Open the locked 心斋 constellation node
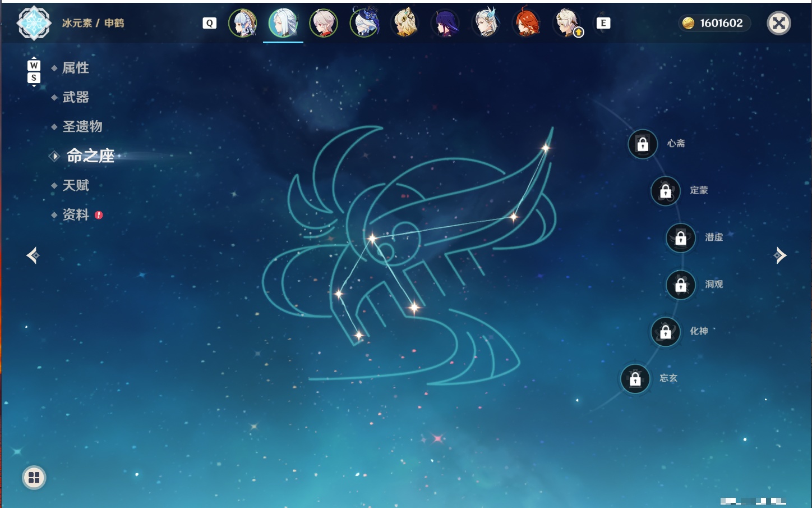Image resolution: width=812 pixels, height=508 pixels. (643, 144)
